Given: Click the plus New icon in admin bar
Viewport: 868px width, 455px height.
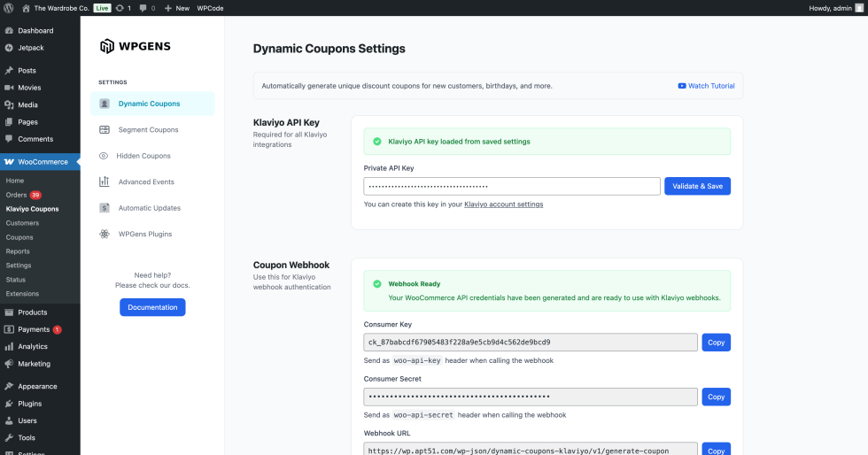Looking at the screenshot, I should (x=168, y=8).
